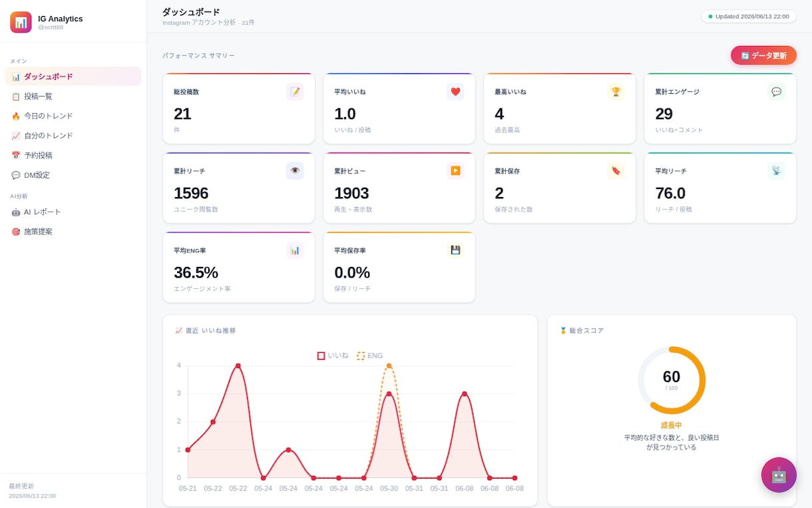The image size is (812, 508).
Task: Click the パフォーマンス サマリー section heading
Action: (x=198, y=56)
